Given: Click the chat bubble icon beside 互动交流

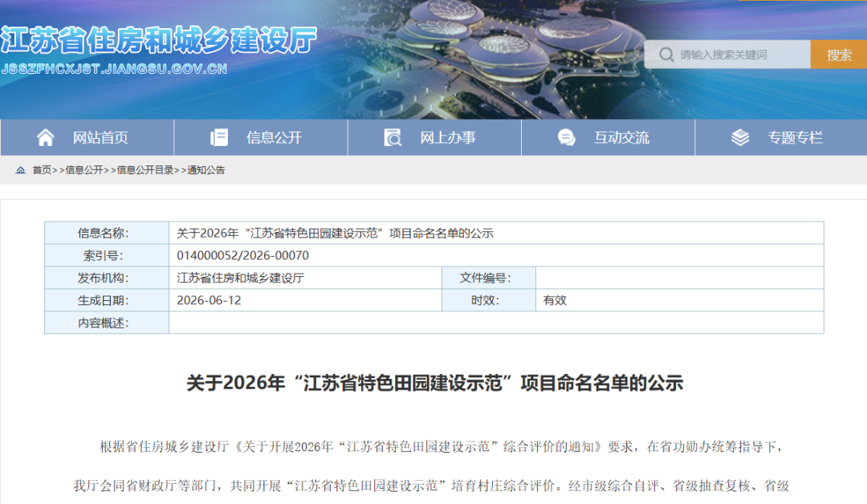Looking at the screenshot, I should coord(566,137).
